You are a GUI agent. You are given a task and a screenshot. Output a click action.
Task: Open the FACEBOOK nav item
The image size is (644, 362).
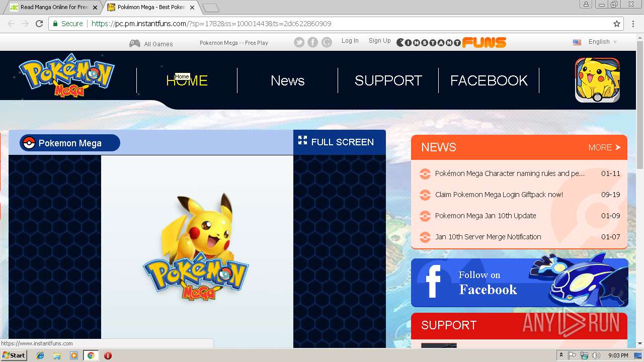(x=489, y=80)
